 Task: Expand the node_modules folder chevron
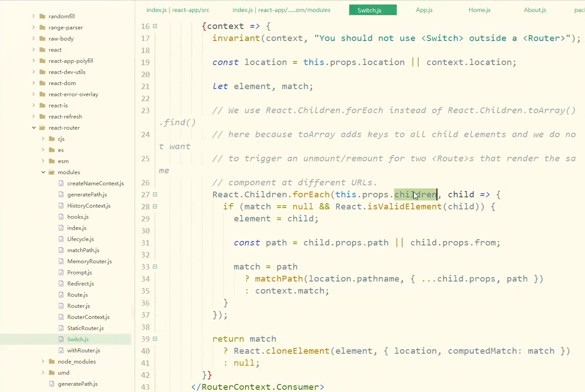coord(43,361)
